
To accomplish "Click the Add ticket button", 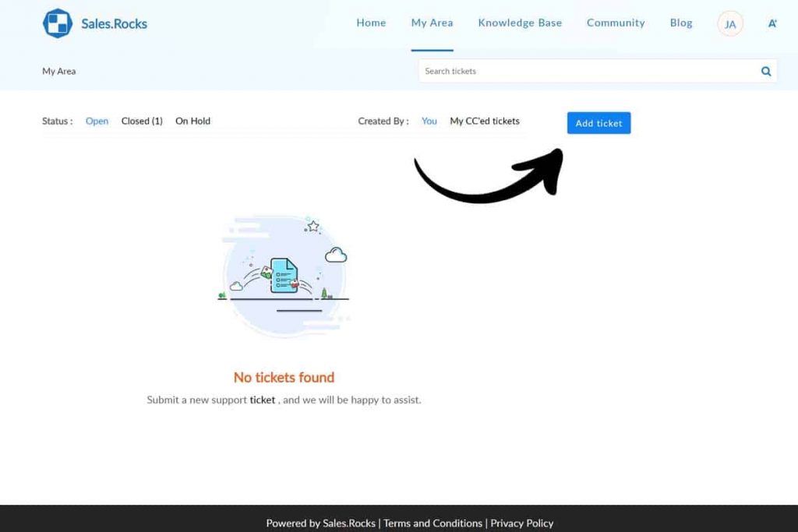I will coord(598,123).
